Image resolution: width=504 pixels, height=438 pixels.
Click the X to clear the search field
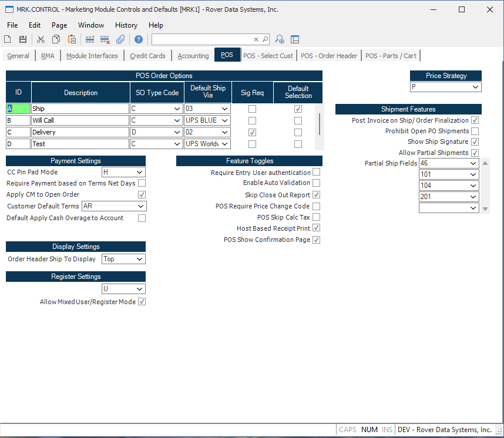point(256,39)
